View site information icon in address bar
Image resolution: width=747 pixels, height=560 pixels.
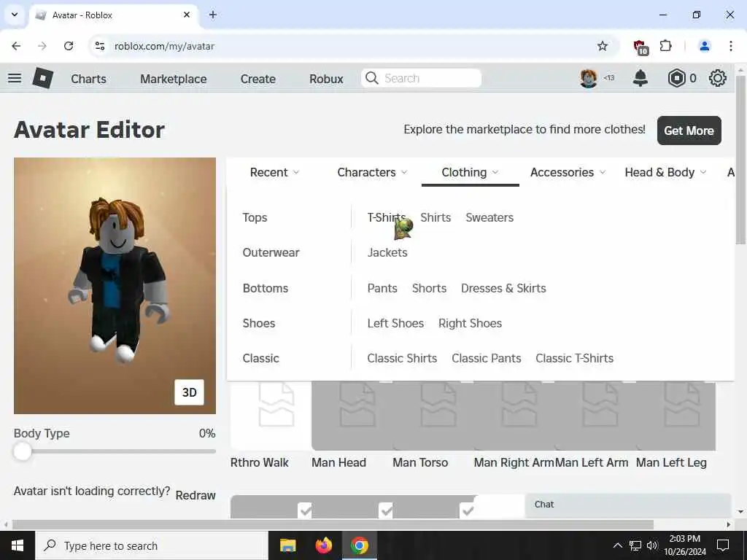[100, 46]
